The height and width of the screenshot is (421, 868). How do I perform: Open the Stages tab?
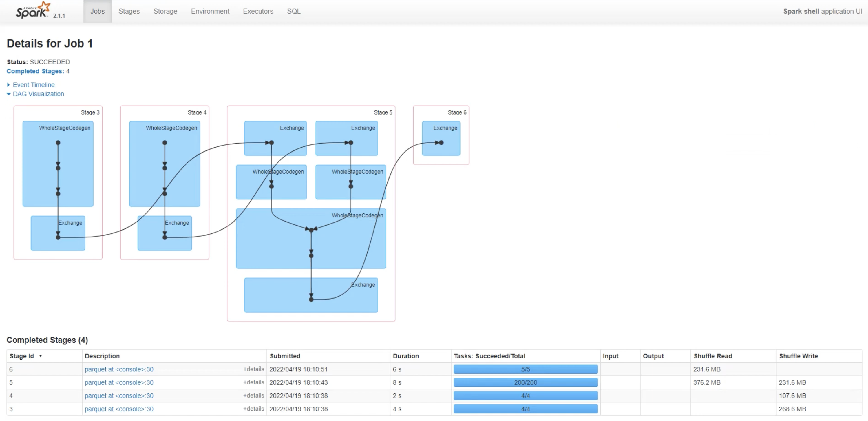(x=129, y=11)
